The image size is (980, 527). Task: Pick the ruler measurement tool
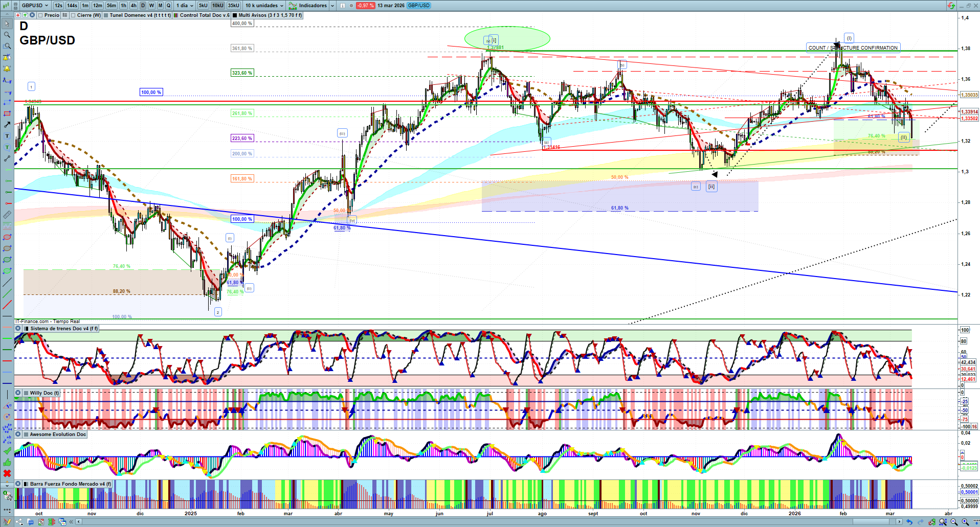tap(7, 215)
